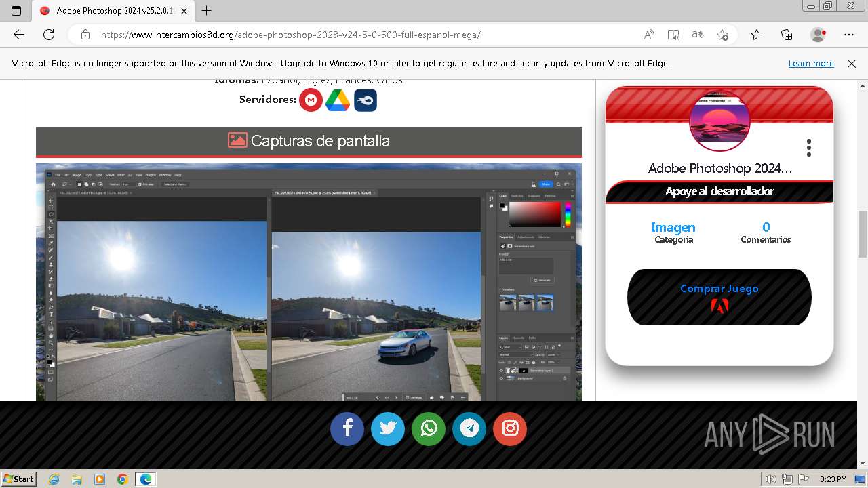The image size is (868, 488).
Task: Click the scrollbar down arrow
Action: pos(863,463)
